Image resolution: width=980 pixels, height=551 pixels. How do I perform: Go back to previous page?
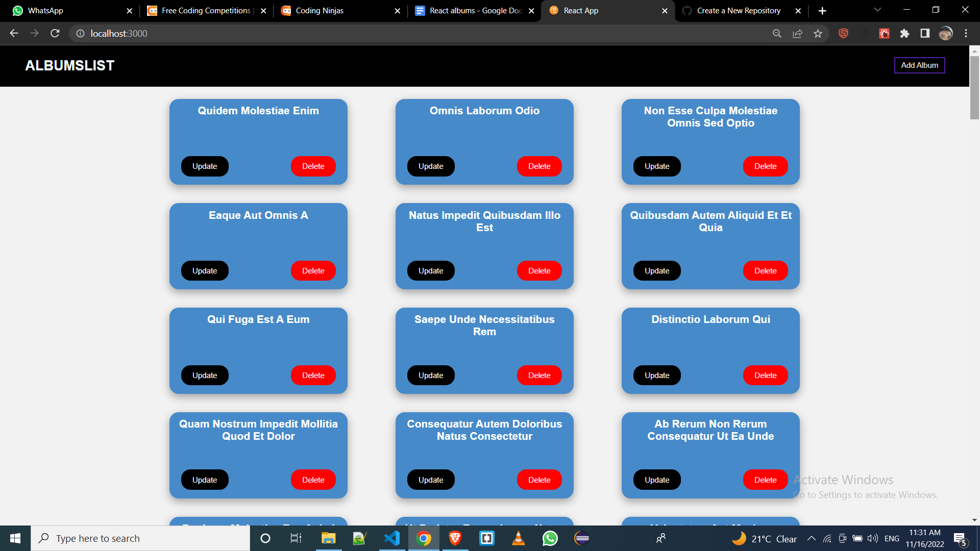click(14, 34)
